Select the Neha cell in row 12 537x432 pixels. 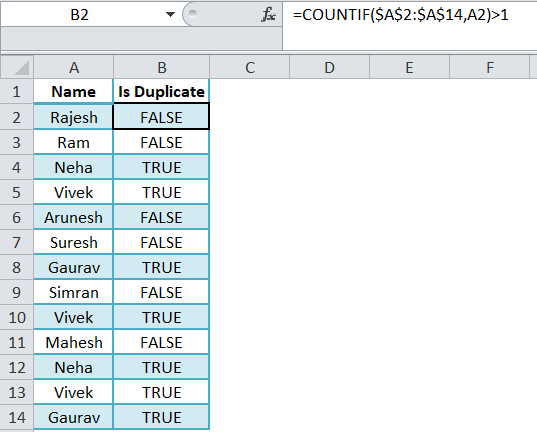tap(74, 367)
